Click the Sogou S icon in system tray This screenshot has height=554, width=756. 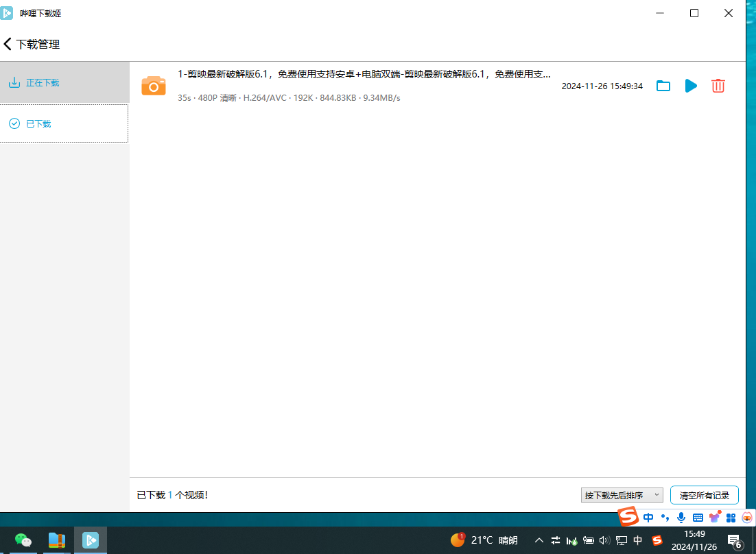coord(657,540)
